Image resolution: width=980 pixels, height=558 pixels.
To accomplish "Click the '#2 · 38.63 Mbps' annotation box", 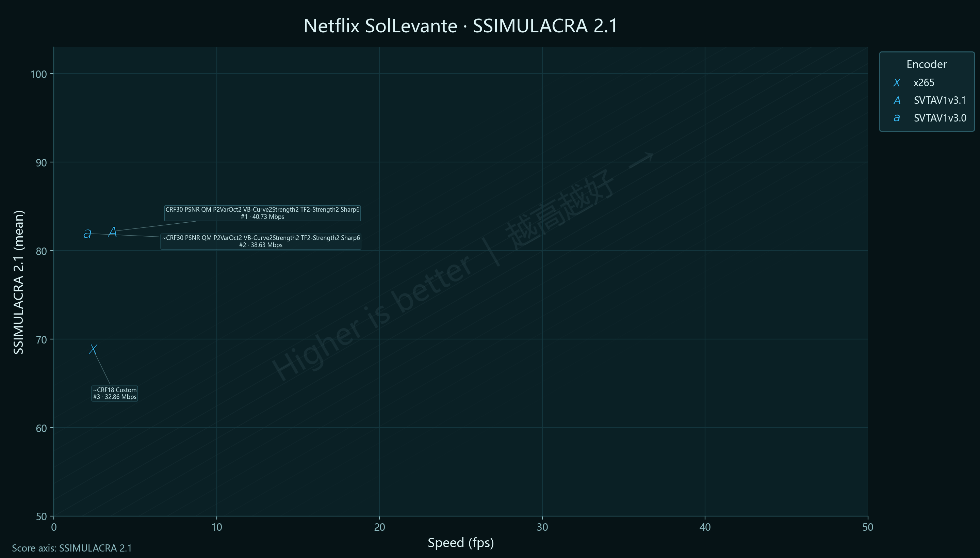I will pos(261,241).
